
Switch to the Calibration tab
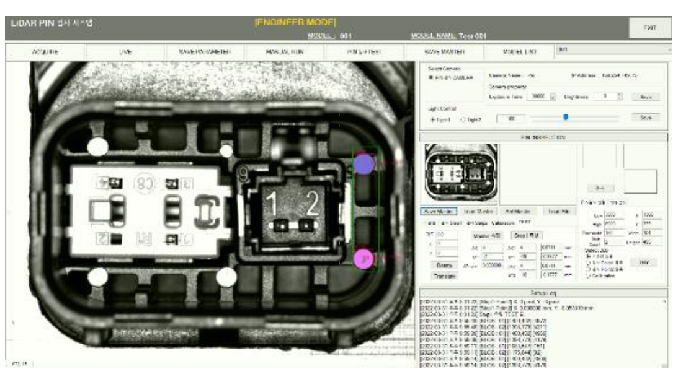503,223
